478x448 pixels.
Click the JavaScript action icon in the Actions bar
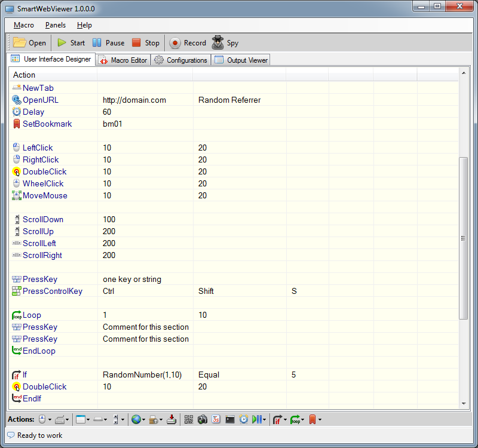216,419
